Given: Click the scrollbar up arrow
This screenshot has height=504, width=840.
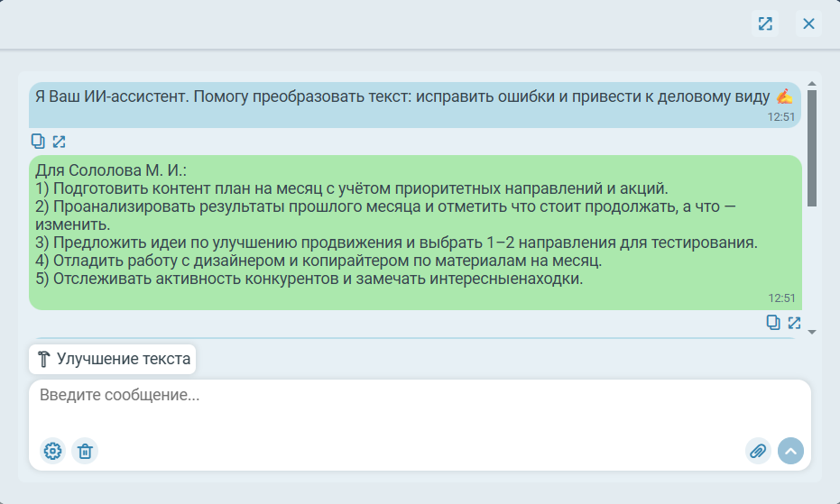Looking at the screenshot, I should click(x=812, y=84).
